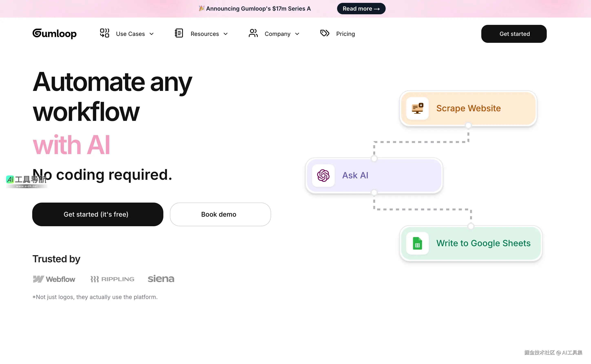Select the Write to Google Sheets node
The image size is (591, 364).
tap(483, 243)
